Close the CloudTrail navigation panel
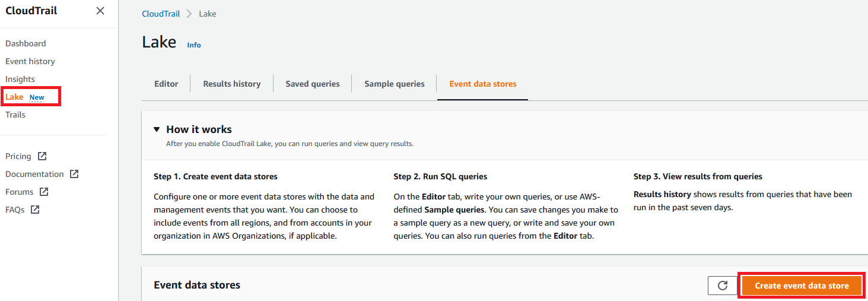Image resolution: width=868 pixels, height=301 pixels. click(x=100, y=11)
